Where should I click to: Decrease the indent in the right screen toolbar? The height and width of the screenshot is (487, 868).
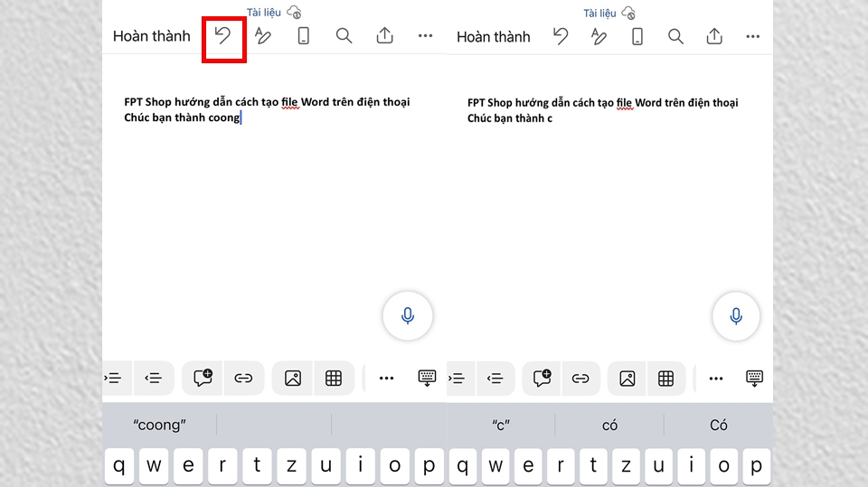coord(495,379)
